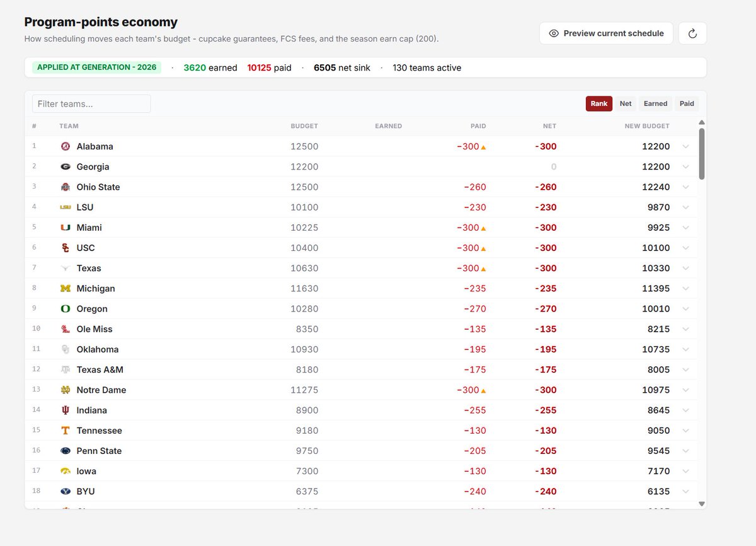
Task: Click the Indiana team logo
Action: pyautogui.click(x=66, y=410)
